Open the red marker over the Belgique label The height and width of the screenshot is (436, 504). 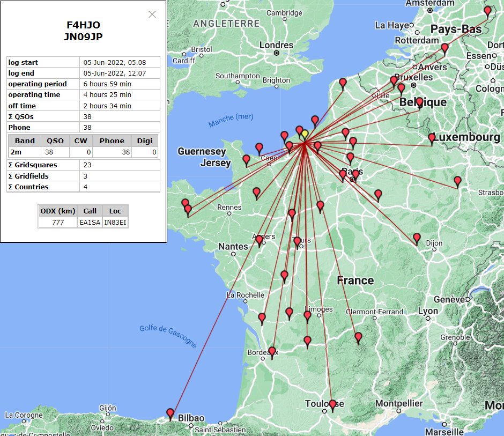[419, 104]
